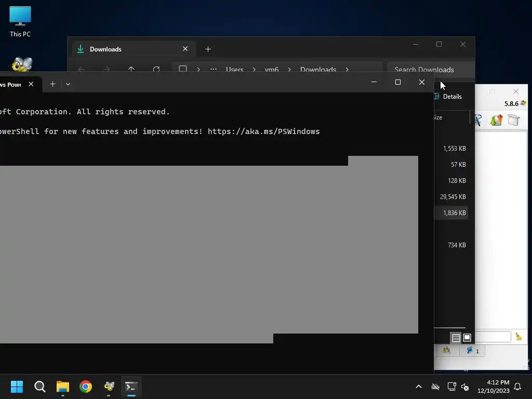The width and height of the screenshot is (532, 399).
Task: Close the Downloads tab in File Explorer
Action: 185,49
